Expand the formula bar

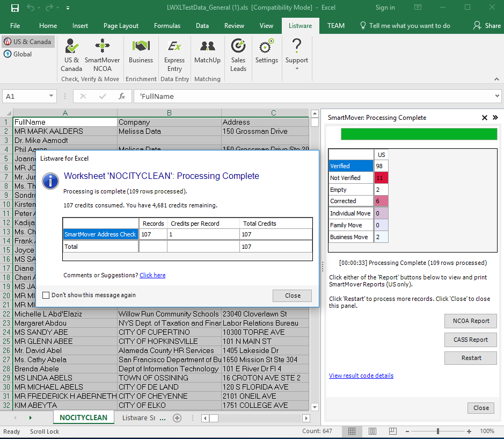pos(497,96)
